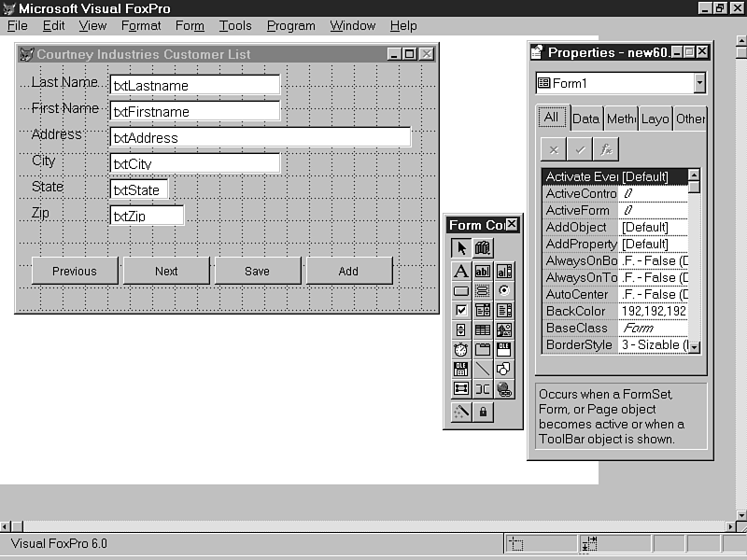Choose the Command Button control tool
Image resolution: width=747 pixels, height=560 pixels.
click(x=460, y=291)
